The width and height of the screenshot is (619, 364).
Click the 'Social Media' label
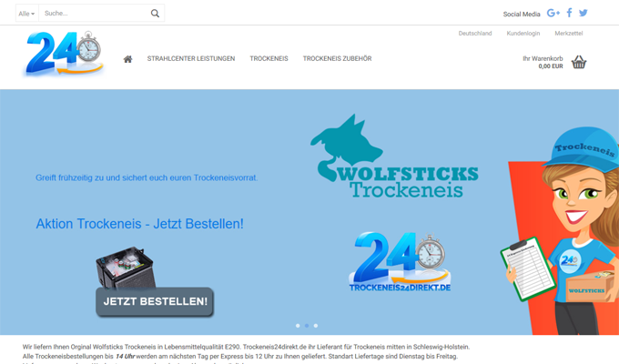point(522,14)
